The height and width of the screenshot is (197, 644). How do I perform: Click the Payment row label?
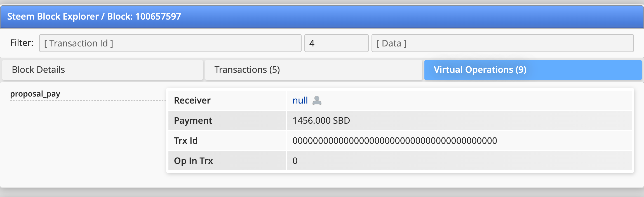pos(193,121)
